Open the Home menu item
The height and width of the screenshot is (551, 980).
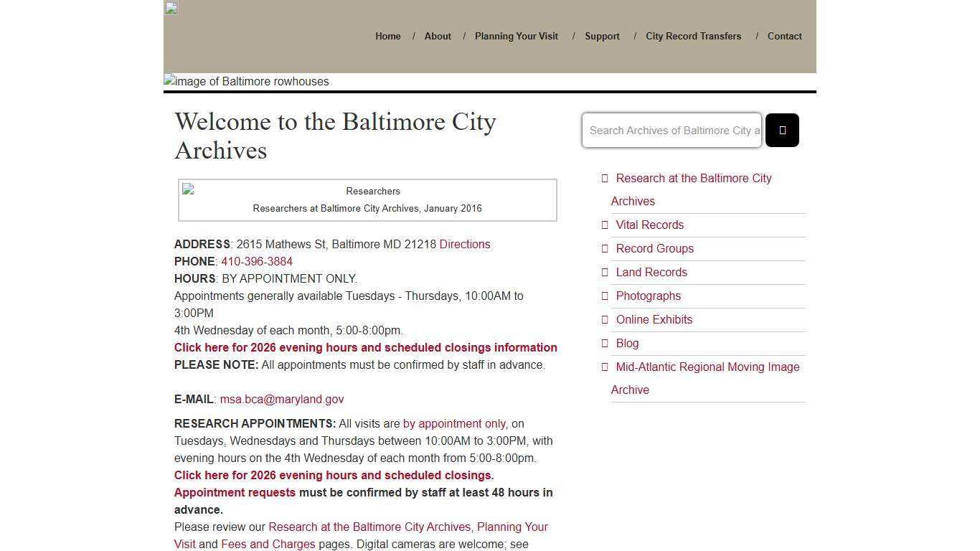(x=387, y=36)
